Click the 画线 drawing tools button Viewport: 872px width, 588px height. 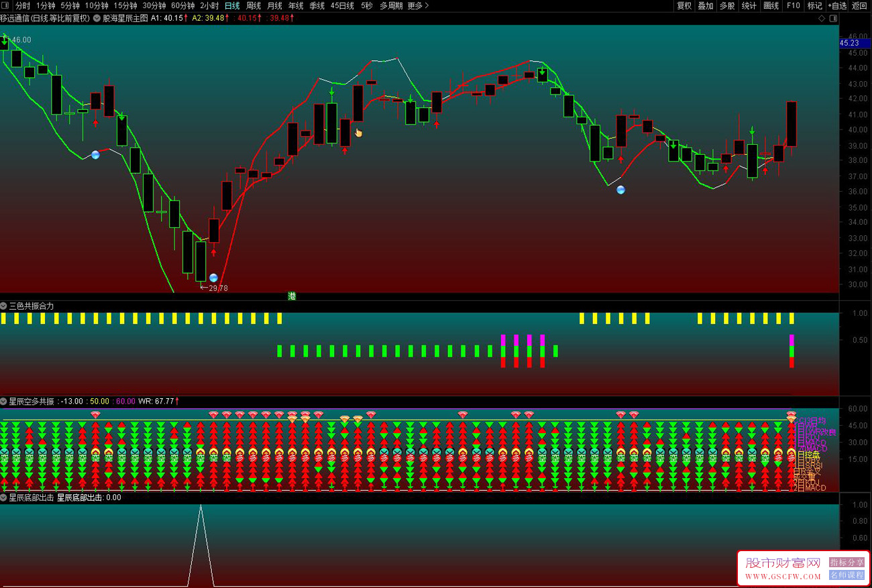tap(771, 5)
